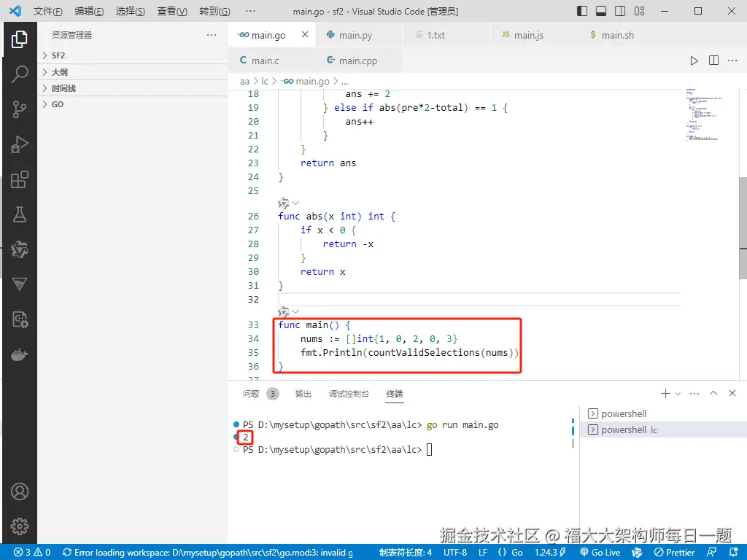Open the Accounts menu
The image size is (747, 560).
pos(19,491)
